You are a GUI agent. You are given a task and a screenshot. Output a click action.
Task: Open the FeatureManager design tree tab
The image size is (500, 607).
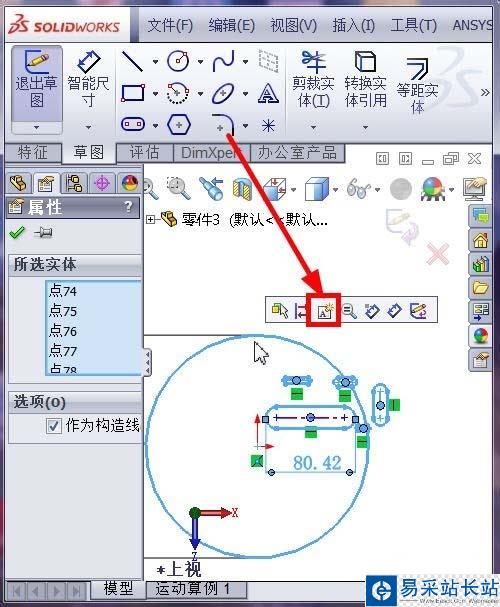coord(18,183)
